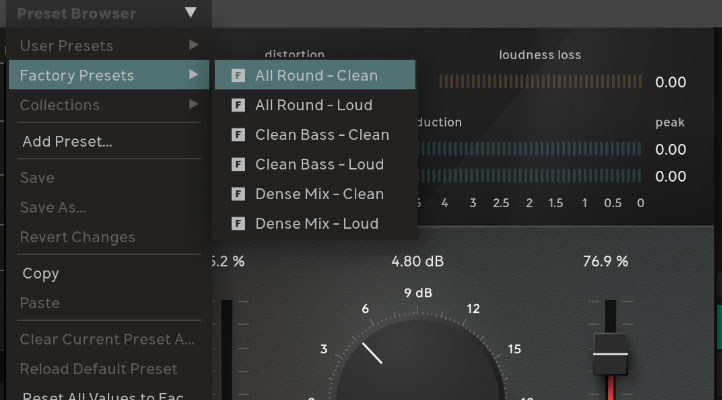This screenshot has height=400, width=722.
Task: Click the F icon beside Dense Mix - Clean
Action: pos(238,194)
